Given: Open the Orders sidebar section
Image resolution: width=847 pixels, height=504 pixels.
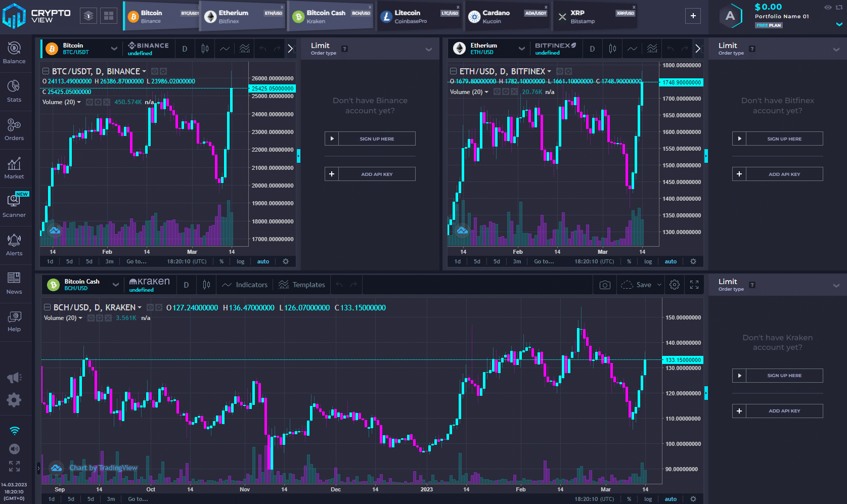Looking at the screenshot, I should (x=14, y=129).
